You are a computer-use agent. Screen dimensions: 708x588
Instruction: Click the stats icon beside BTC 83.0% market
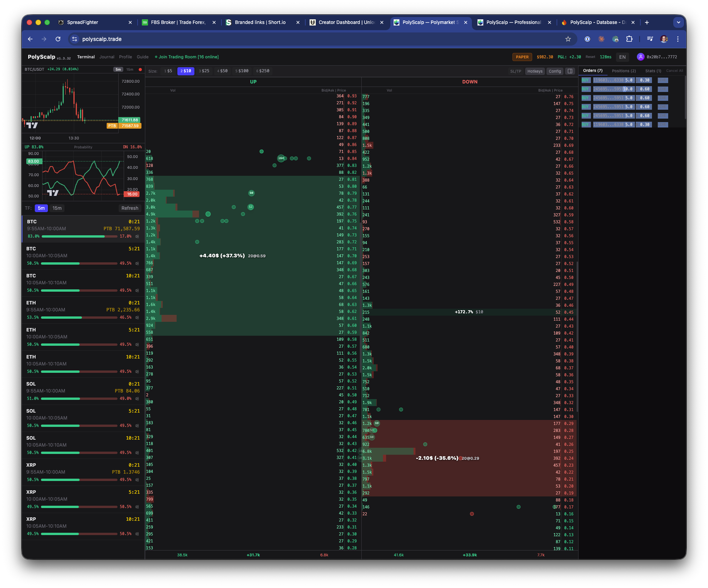(137, 236)
